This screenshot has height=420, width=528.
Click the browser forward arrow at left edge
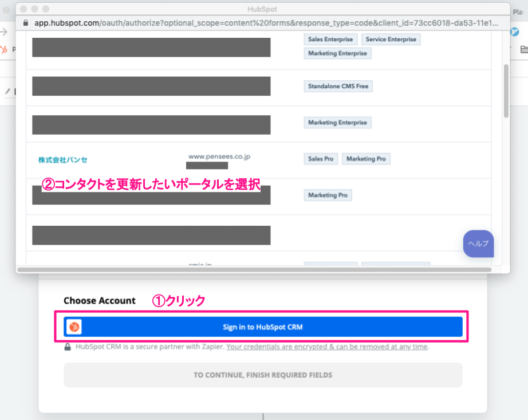(x=5, y=32)
